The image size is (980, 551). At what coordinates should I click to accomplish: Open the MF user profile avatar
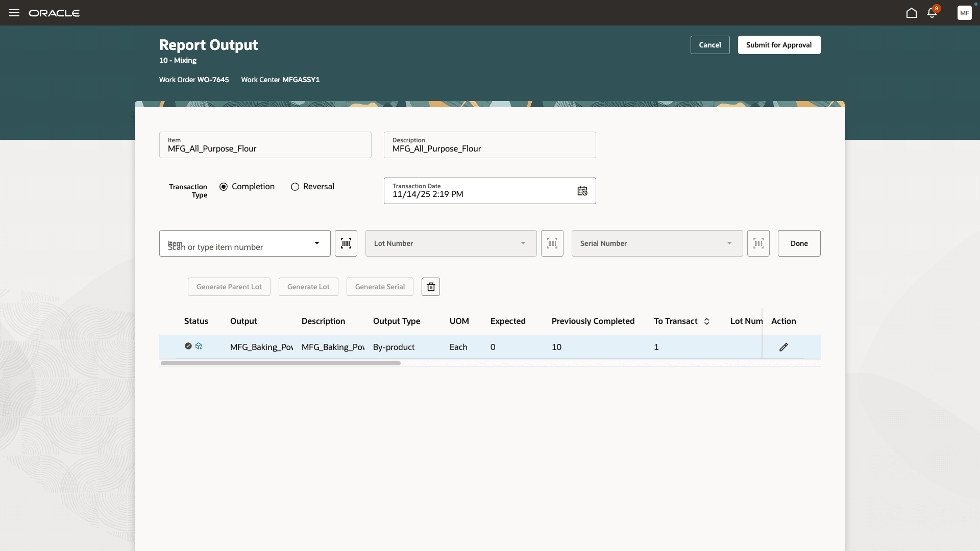[964, 13]
